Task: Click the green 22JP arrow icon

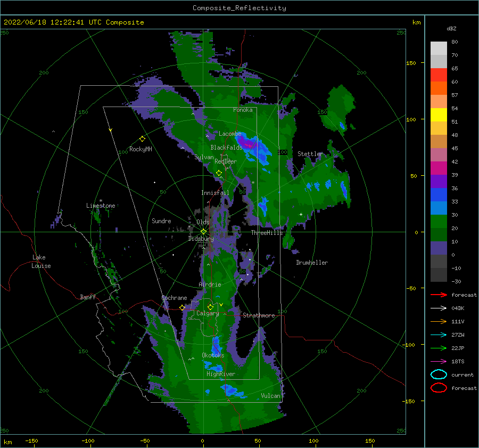Action: 439,348
